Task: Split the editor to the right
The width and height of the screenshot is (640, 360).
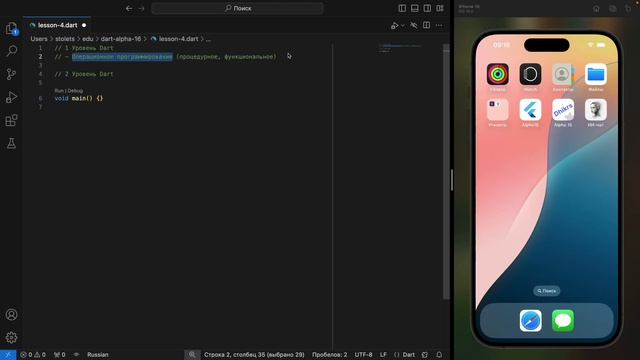Action: coord(426,25)
